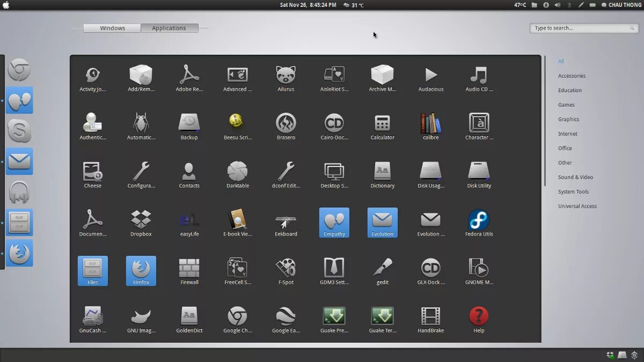
Task: Filter by the Internet category
Action: click(568, 134)
